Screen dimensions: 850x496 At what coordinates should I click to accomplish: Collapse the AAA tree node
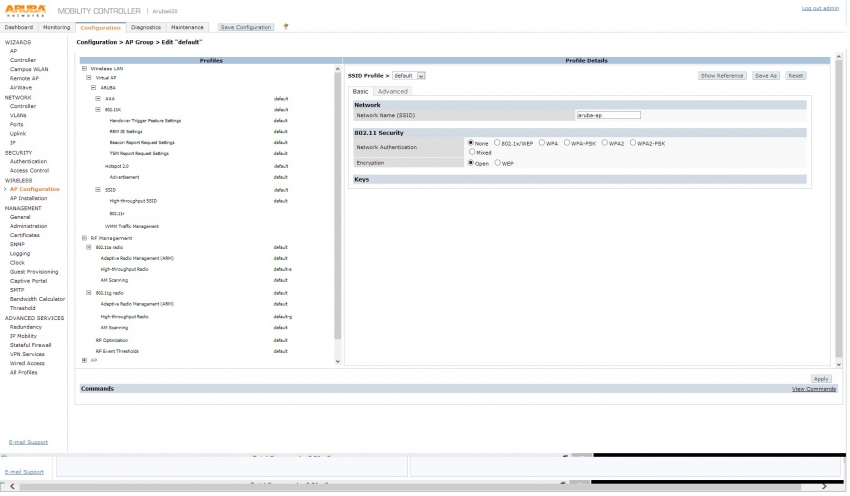point(98,99)
